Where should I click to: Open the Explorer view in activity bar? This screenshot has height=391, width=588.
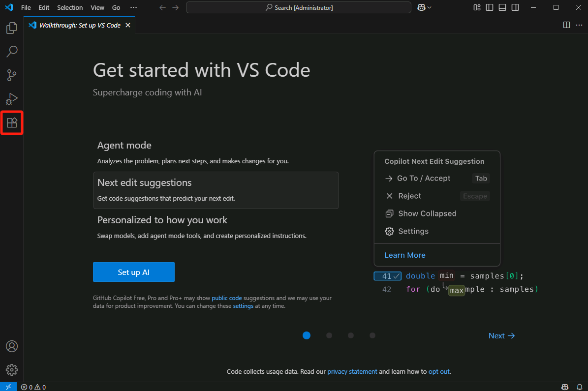click(12, 28)
